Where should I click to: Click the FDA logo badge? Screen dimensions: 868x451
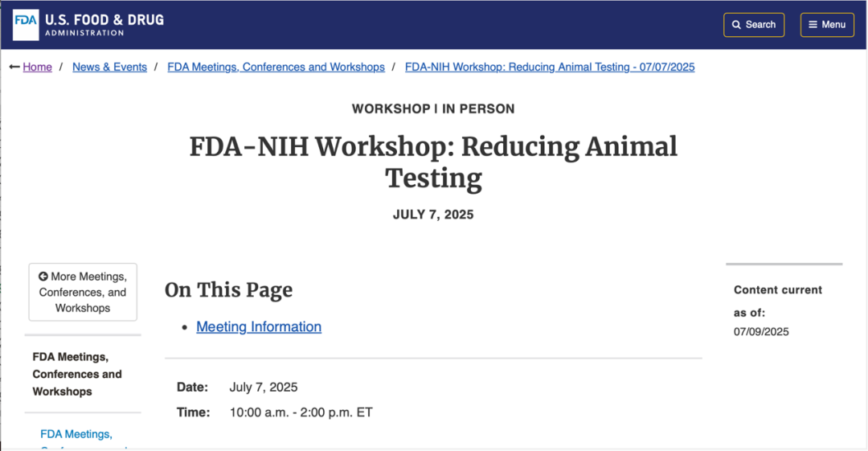click(x=26, y=24)
